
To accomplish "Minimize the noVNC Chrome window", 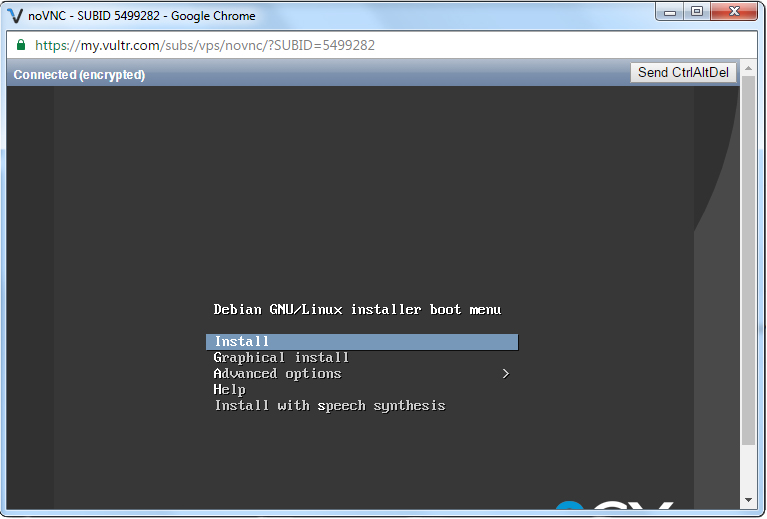I will pos(670,12).
